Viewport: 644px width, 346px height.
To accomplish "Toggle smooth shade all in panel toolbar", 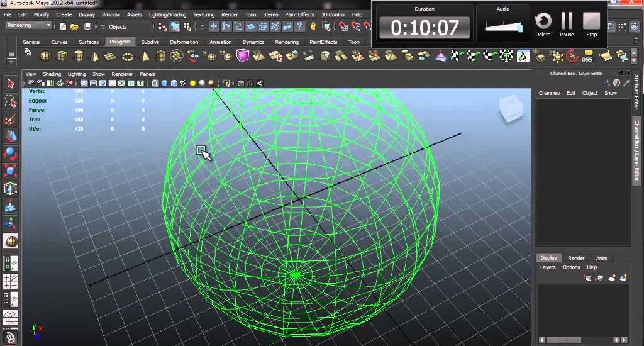I will pyautogui.click(x=165, y=83).
